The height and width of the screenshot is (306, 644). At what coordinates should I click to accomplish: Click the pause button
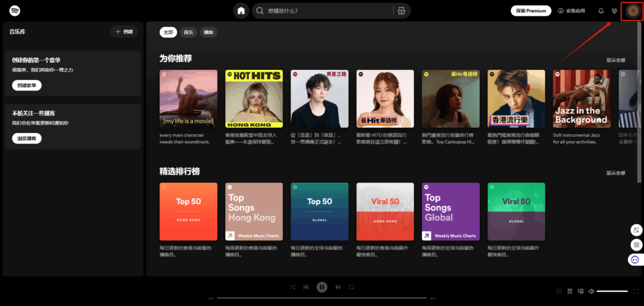pos(322,287)
